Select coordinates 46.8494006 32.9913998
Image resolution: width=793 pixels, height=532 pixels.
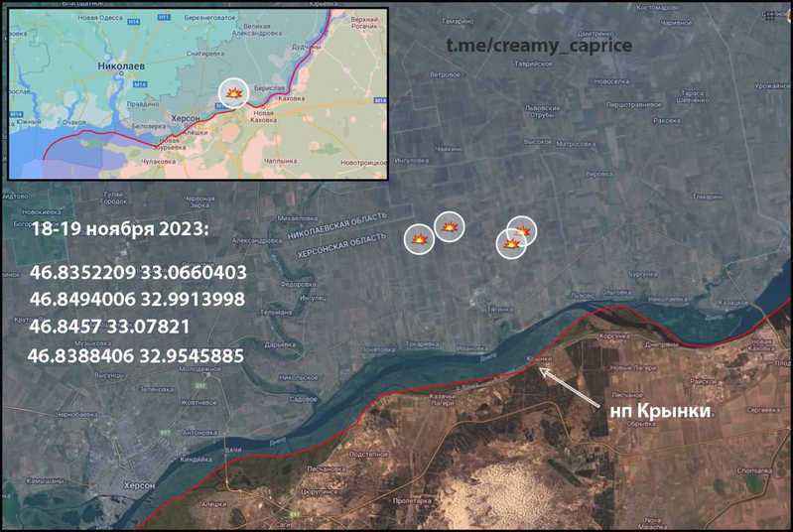click(138, 299)
